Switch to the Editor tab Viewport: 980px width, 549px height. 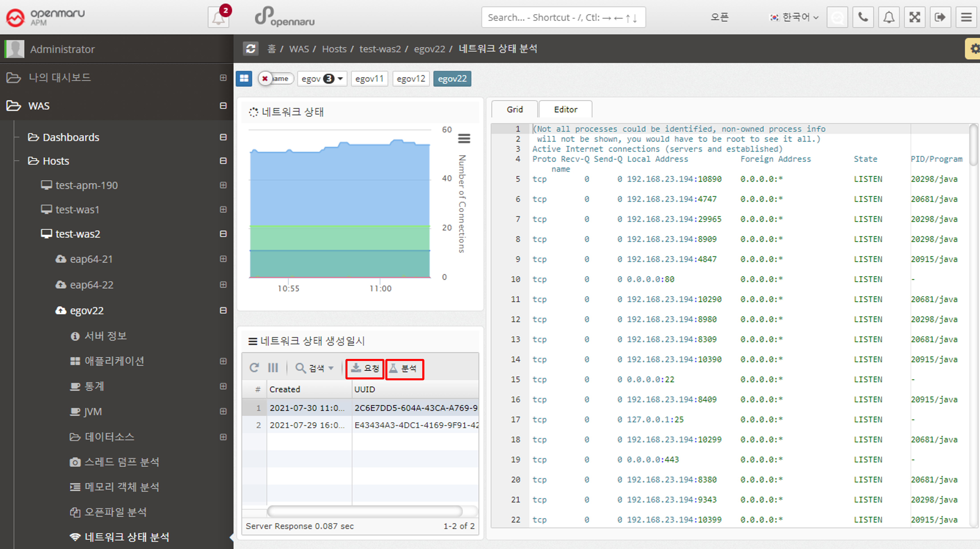pyautogui.click(x=565, y=109)
